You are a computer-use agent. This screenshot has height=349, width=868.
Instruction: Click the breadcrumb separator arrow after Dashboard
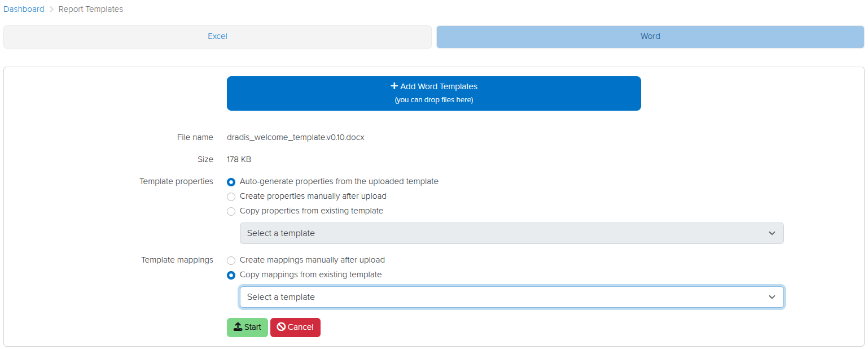click(x=51, y=10)
